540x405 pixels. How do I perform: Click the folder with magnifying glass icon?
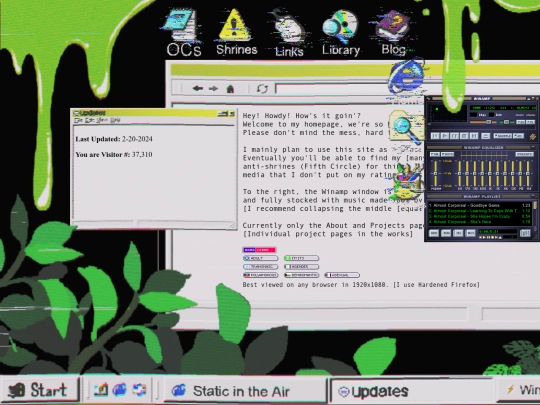[x=406, y=127]
